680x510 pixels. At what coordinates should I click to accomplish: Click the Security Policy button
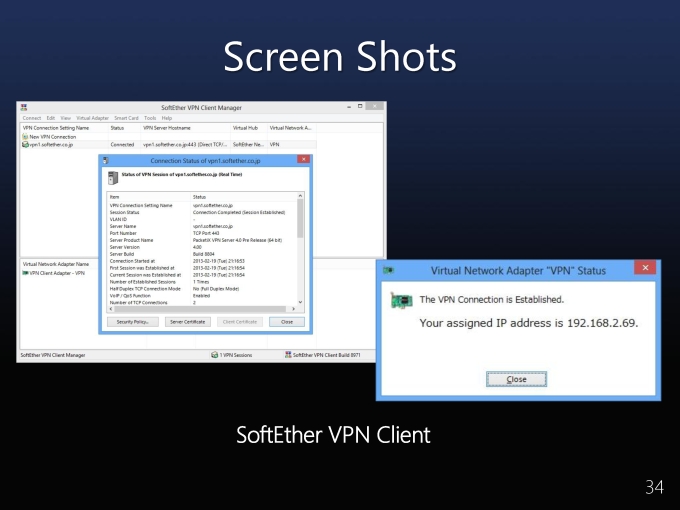pos(133,322)
